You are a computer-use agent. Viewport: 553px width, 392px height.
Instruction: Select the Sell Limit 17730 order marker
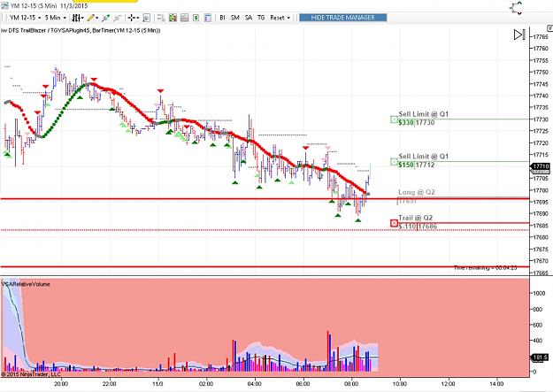point(395,119)
